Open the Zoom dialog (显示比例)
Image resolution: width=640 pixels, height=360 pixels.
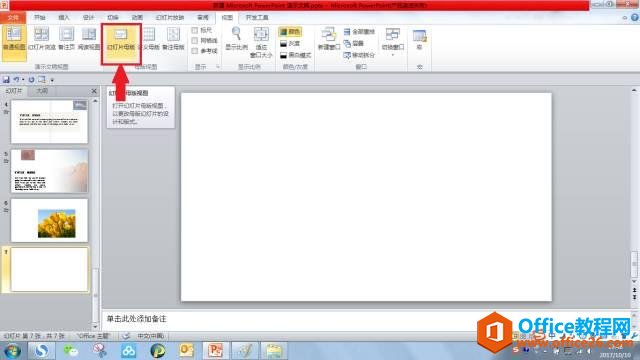tap(236, 40)
